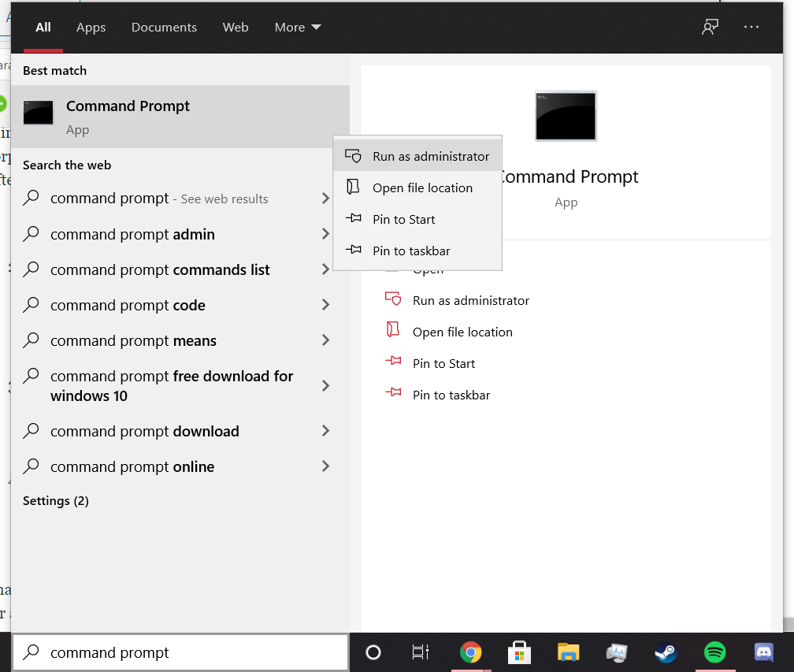Open Google Chrome from the taskbar
794x672 pixels.
click(x=471, y=652)
